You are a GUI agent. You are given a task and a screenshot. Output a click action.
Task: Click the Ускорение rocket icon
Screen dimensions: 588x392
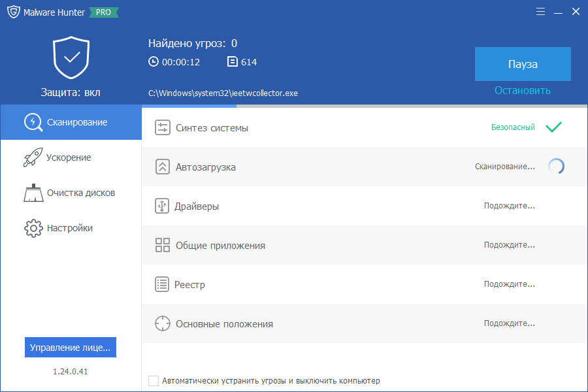click(x=33, y=157)
